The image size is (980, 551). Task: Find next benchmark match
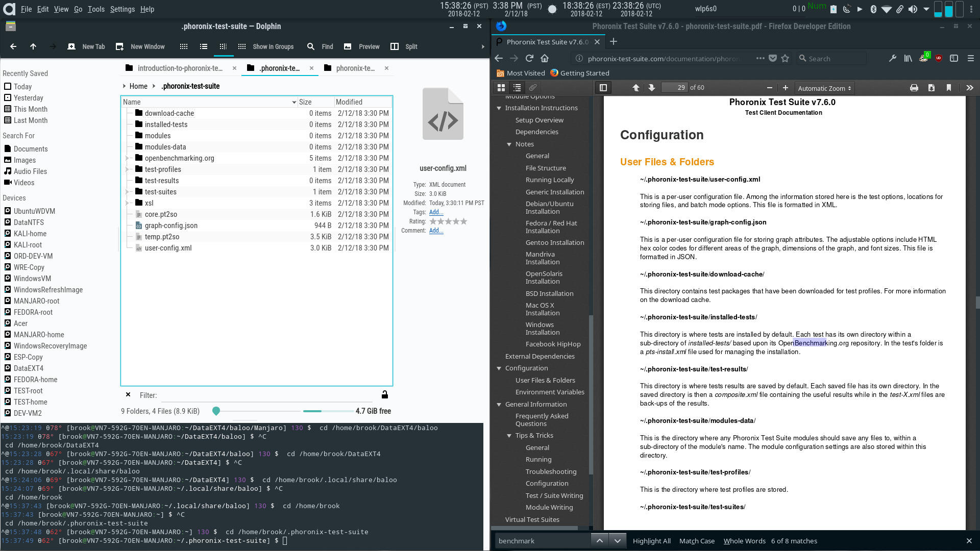pyautogui.click(x=617, y=541)
